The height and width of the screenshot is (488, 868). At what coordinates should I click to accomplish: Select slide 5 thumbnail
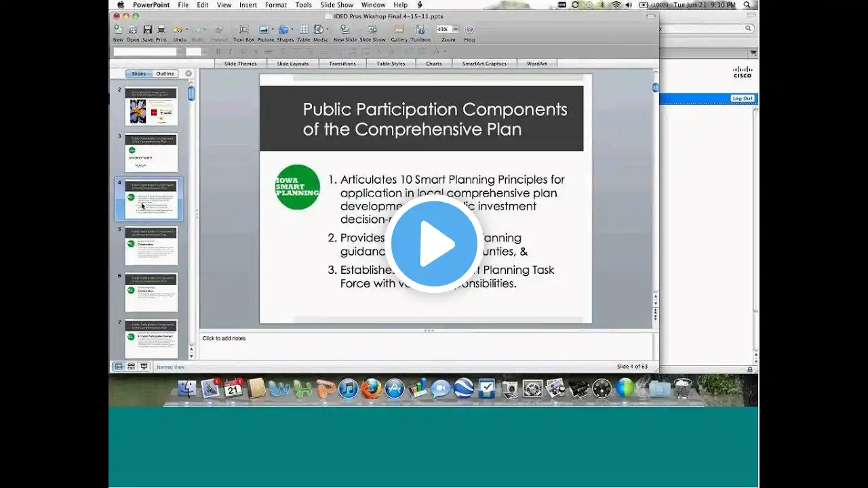click(151, 246)
